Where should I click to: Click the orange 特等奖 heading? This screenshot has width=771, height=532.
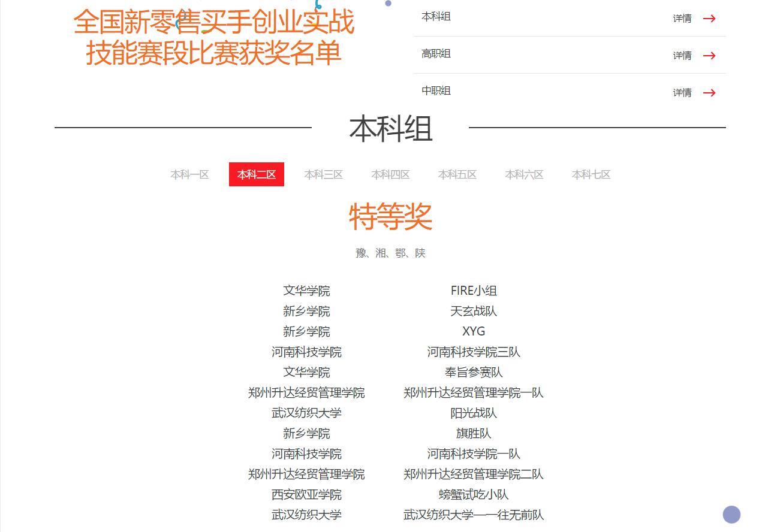[x=390, y=216]
